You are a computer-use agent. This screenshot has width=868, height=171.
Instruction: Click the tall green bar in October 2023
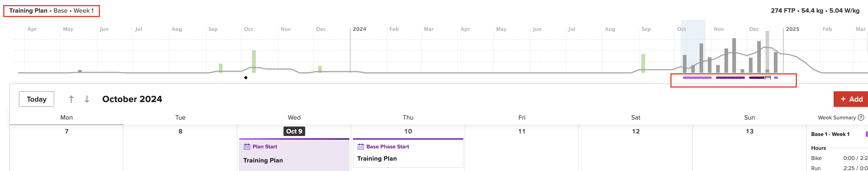pos(254,62)
